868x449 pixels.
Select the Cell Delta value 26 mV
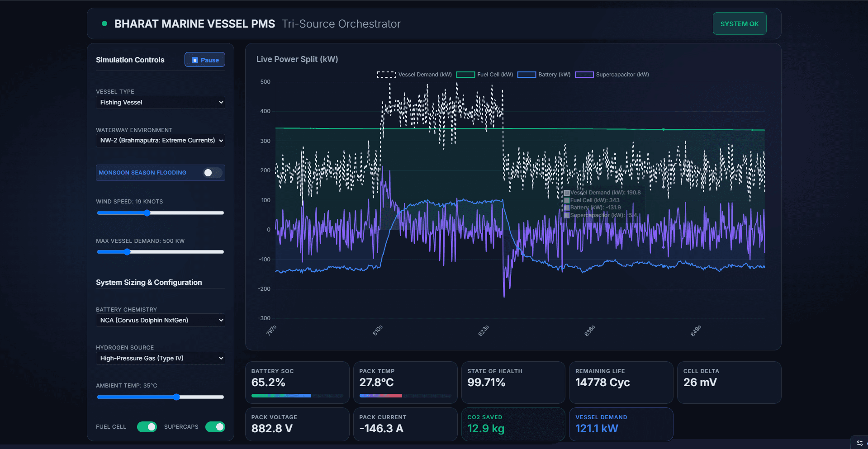coord(700,383)
